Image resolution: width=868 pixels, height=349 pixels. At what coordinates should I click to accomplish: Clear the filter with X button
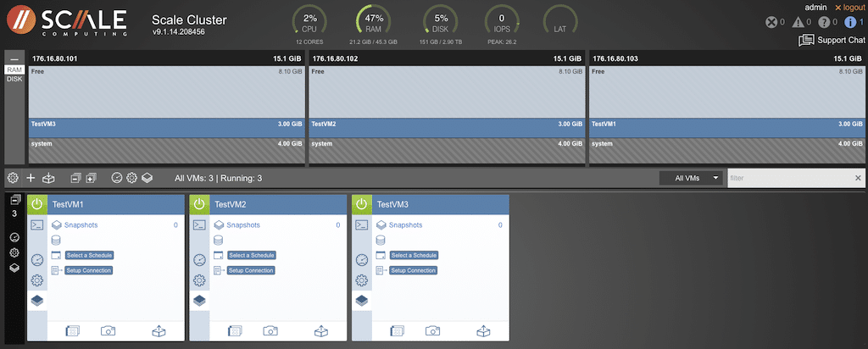(858, 178)
